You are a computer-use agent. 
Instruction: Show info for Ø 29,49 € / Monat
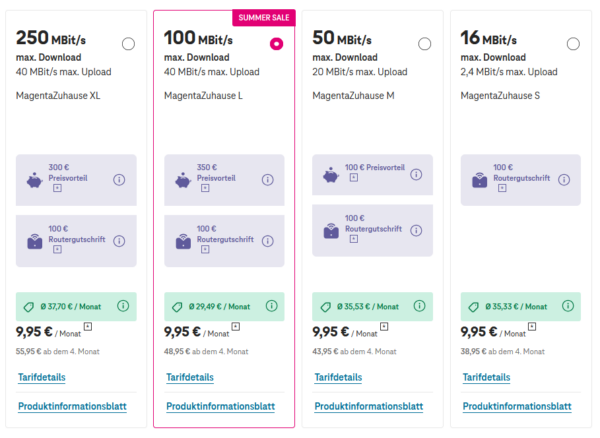point(271,306)
